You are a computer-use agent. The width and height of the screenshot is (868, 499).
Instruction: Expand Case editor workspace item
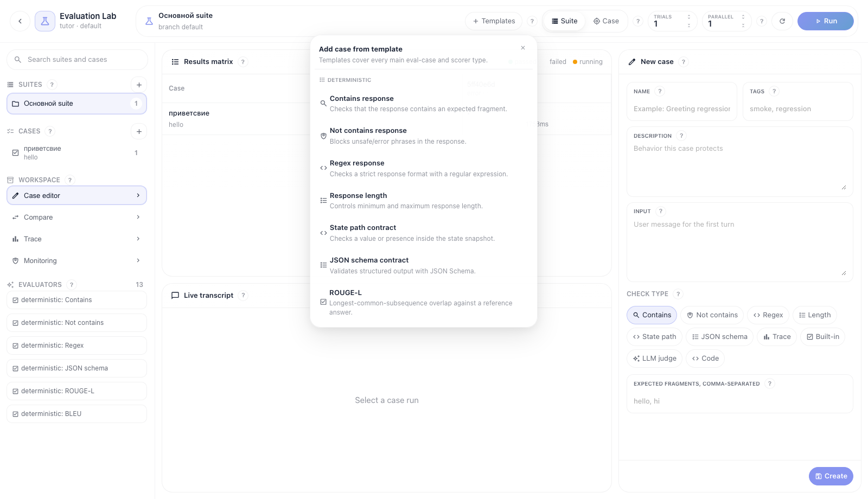tap(76, 196)
